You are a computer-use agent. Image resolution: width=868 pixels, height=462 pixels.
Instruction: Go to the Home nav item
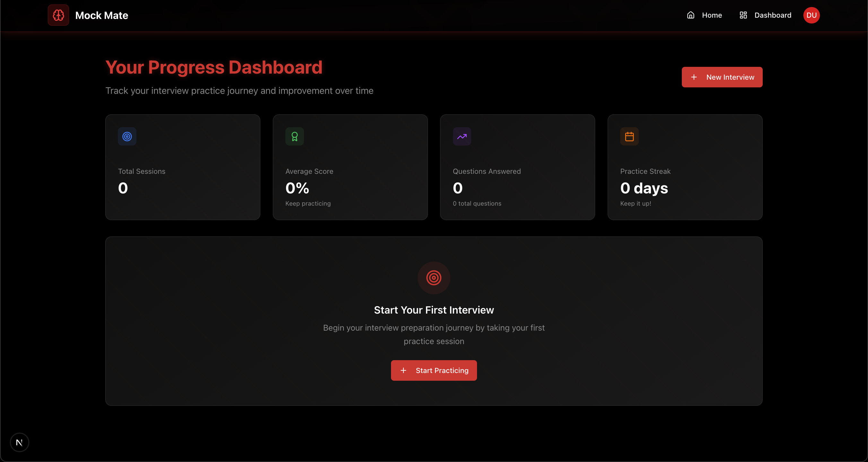[712, 15]
